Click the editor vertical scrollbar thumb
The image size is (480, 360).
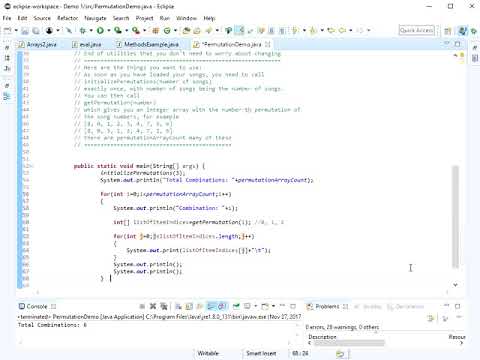point(455,217)
